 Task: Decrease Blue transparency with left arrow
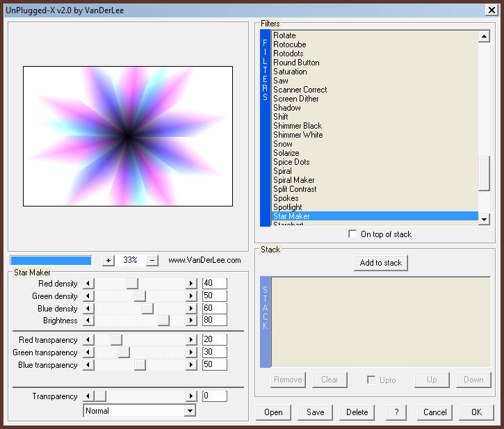click(88, 364)
